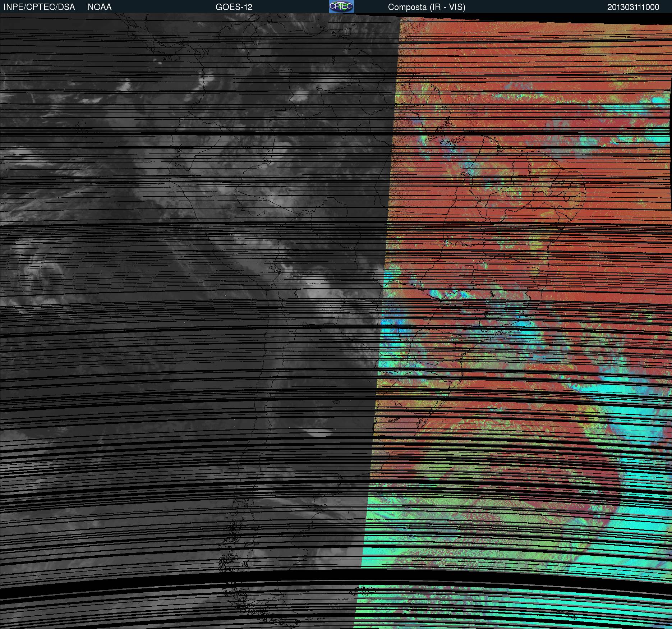Click the GOES-12 satellite name label
Image resolution: width=672 pixels, height=629 pixels.
point(234,7)
